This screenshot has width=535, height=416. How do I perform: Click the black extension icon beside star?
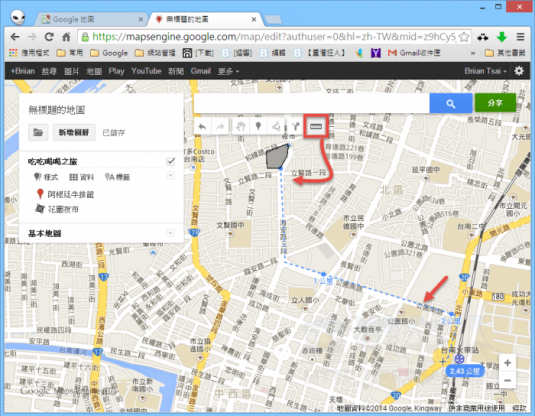(483, 37)
